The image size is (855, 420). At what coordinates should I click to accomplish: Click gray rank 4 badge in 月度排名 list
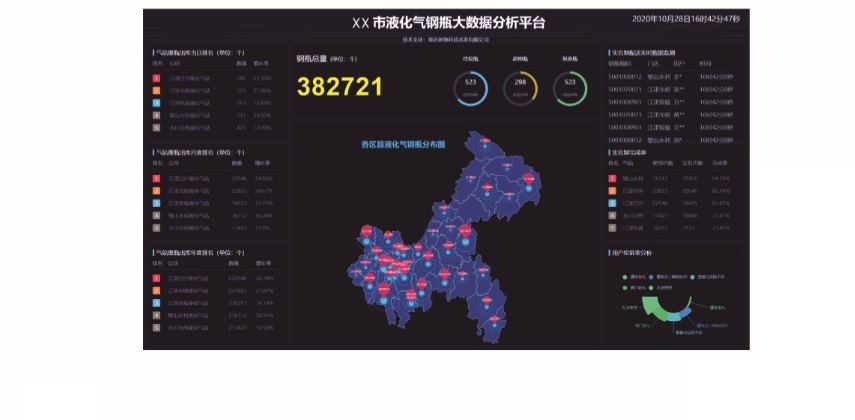(156, 215)
